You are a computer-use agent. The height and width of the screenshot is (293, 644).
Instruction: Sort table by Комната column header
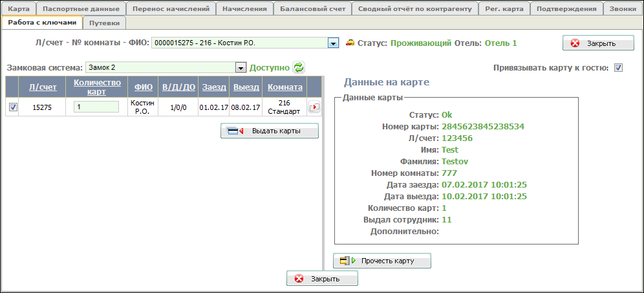285,87
